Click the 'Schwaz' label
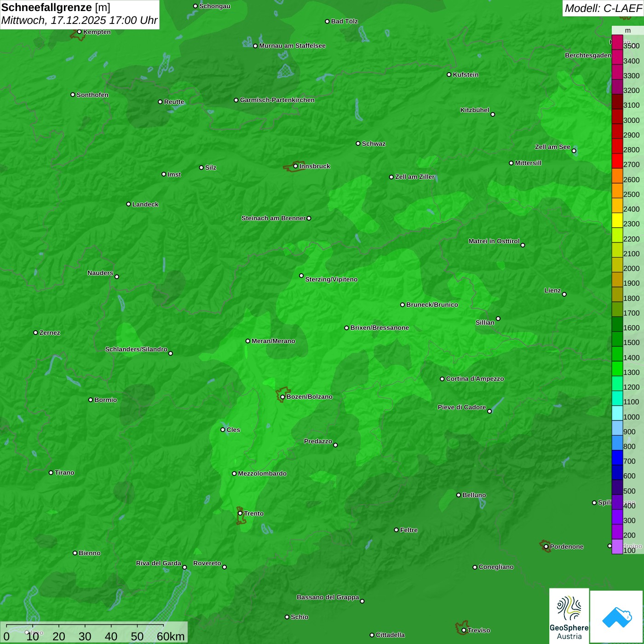Screen dimensions: 644x644 coord(374,144)
